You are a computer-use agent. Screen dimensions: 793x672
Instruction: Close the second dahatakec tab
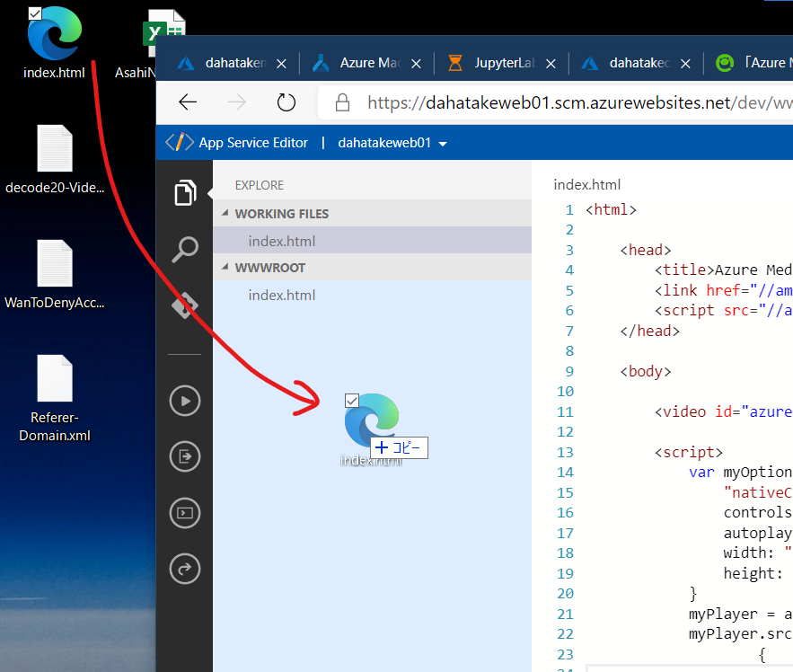685,64
